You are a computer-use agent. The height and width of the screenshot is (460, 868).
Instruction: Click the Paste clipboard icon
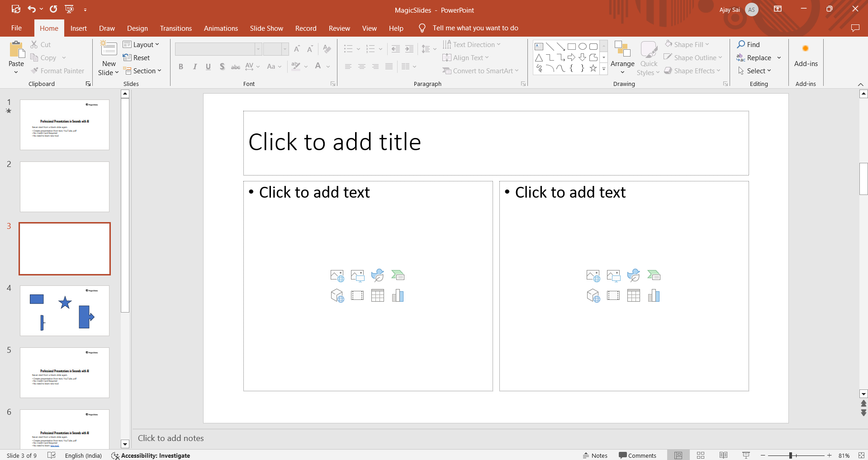click(17, 50)
